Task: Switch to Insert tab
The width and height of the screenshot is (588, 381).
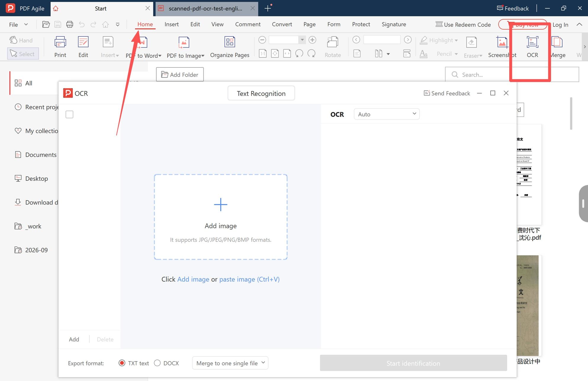Action: pyautogui.click(x=171, y=24)
